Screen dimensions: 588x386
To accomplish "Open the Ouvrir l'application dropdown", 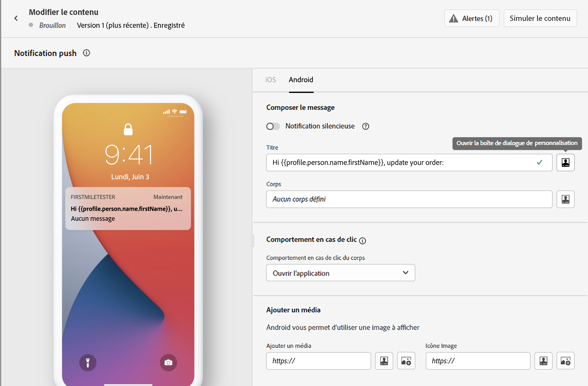I will [x=340, y=273].
